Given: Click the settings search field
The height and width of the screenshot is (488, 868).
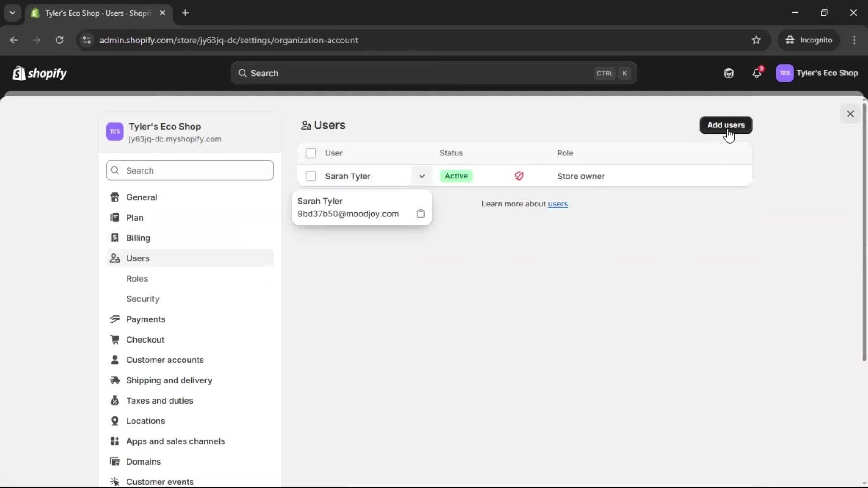Looking at the screenshot, I should coord(189,170).
